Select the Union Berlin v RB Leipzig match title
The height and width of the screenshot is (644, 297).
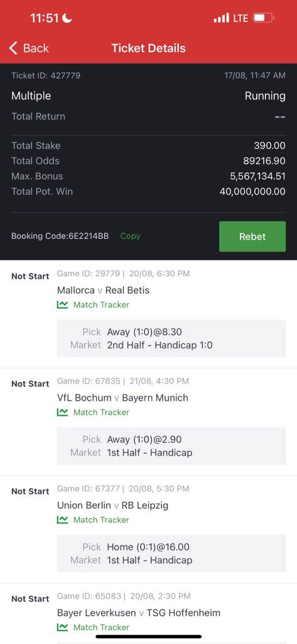click(x=113, y=506)
